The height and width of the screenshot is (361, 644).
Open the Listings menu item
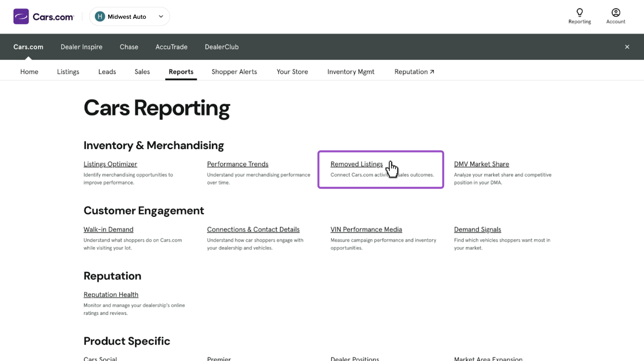68,72
